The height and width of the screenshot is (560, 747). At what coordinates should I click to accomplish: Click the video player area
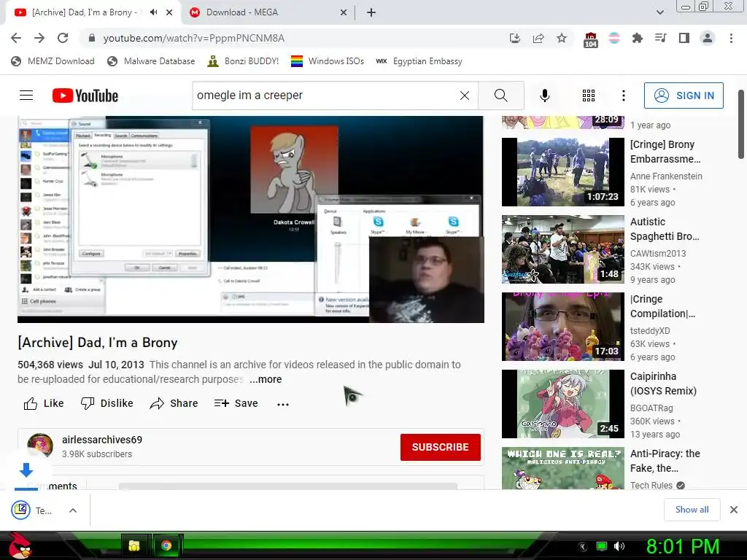[251, 219]
